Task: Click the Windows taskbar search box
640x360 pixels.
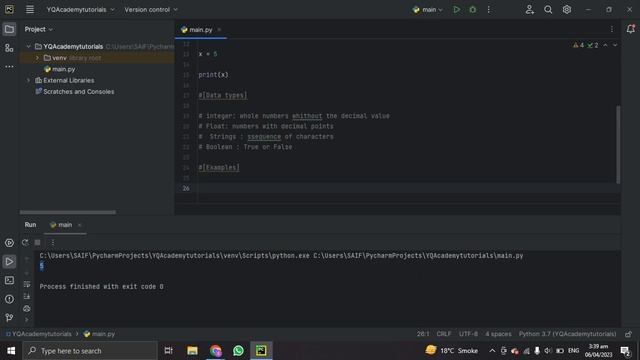Action: pyautogui.click(x=90, y=351)
